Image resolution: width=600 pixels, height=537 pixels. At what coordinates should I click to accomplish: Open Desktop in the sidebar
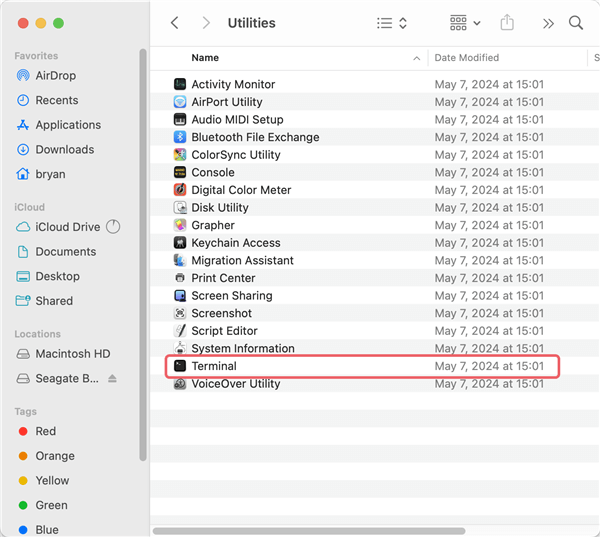(x=48, y=276)
